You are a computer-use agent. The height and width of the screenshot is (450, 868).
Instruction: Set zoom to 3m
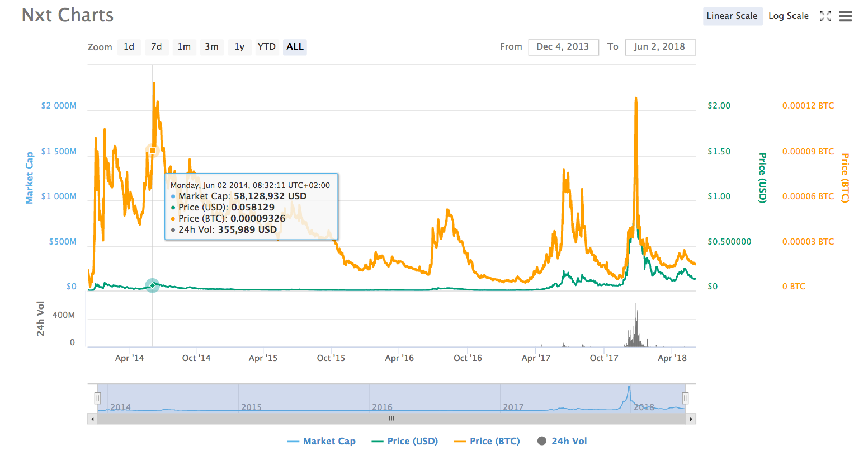[211, 47]
